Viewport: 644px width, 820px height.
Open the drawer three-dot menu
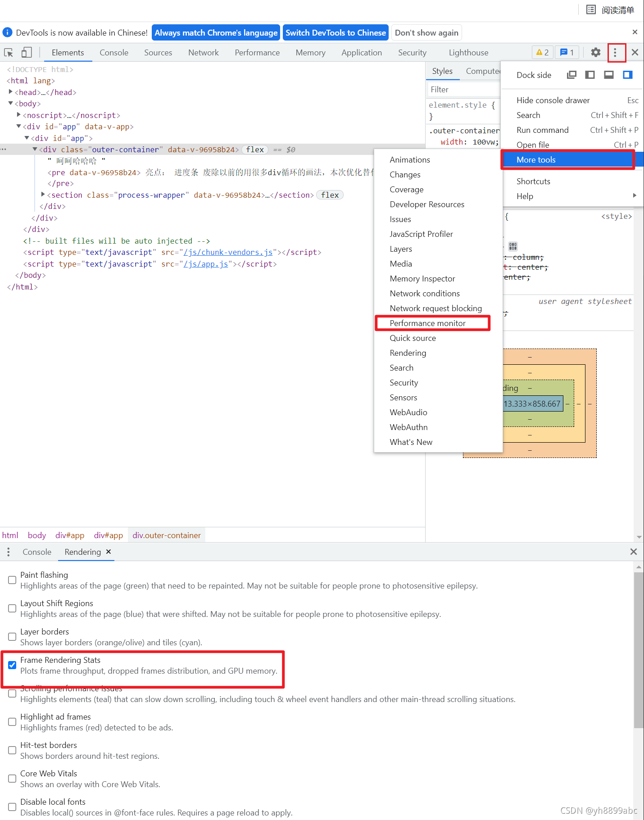click(8, 552)
